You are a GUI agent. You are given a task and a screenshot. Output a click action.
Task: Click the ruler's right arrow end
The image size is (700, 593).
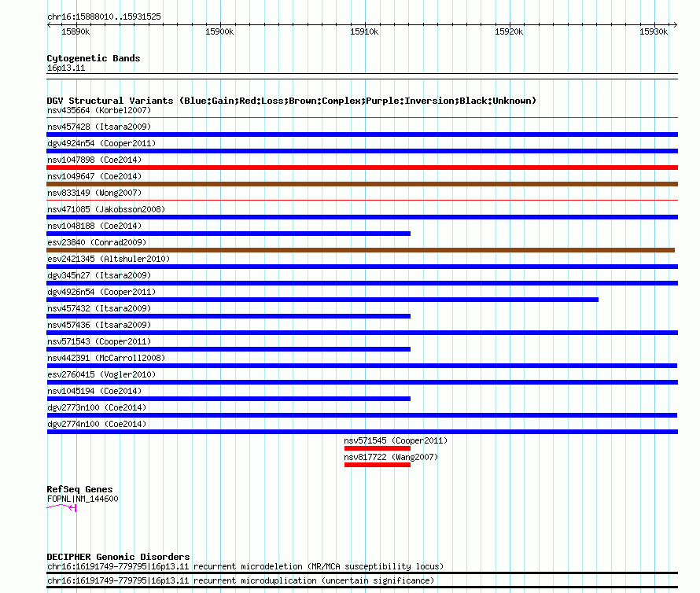(x=676, y=25)
